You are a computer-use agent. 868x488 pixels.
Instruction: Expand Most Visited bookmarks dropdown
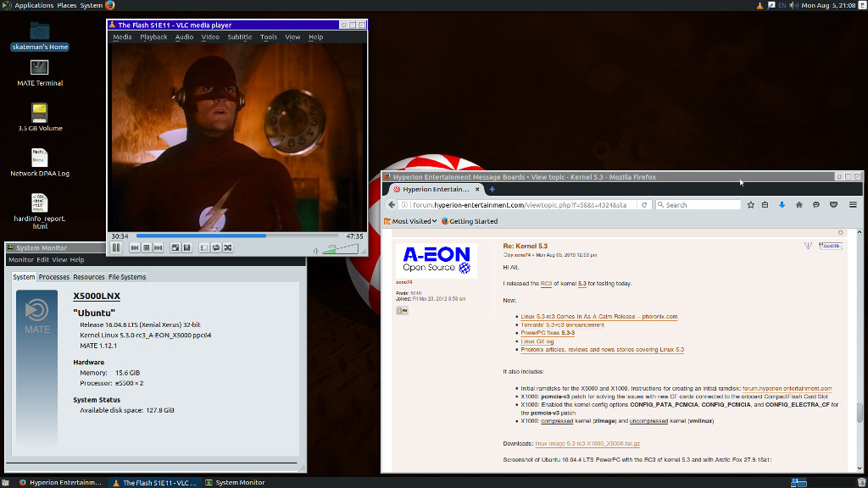coord(410,221)
